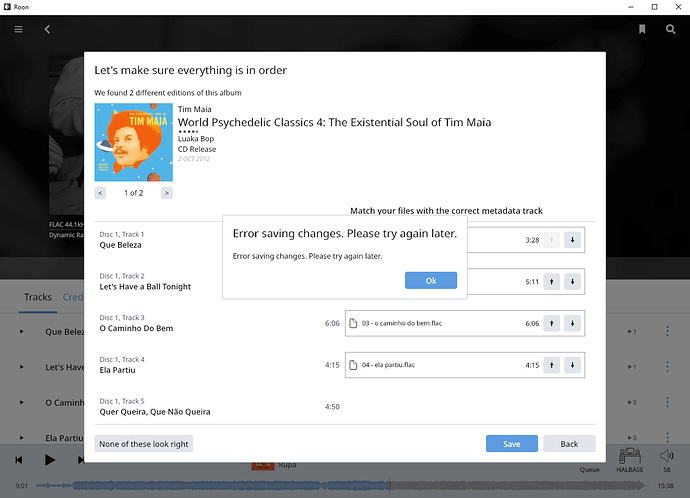
Task: Move o caminho do bem file up
Action: 551,323
